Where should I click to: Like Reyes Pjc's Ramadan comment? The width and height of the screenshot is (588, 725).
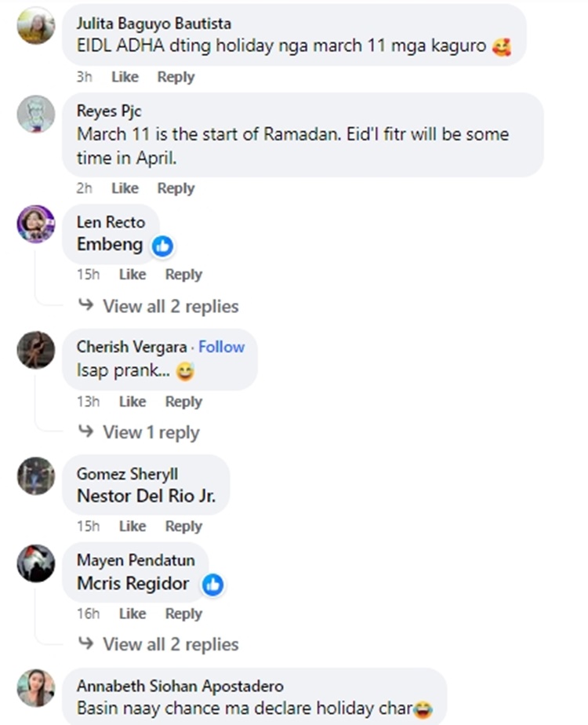pos(125,188)
